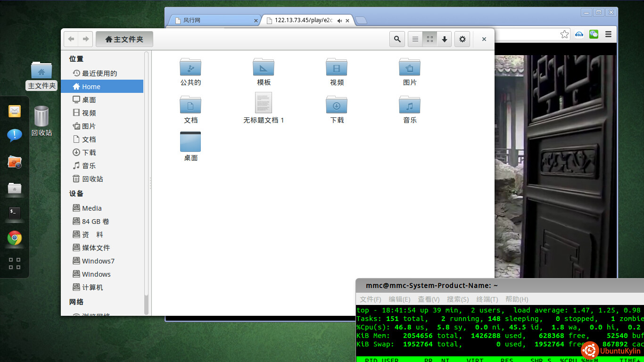
Task: Switch to the 风行网 browser tab
Action: pyautogui.click(x=212, y=20)
